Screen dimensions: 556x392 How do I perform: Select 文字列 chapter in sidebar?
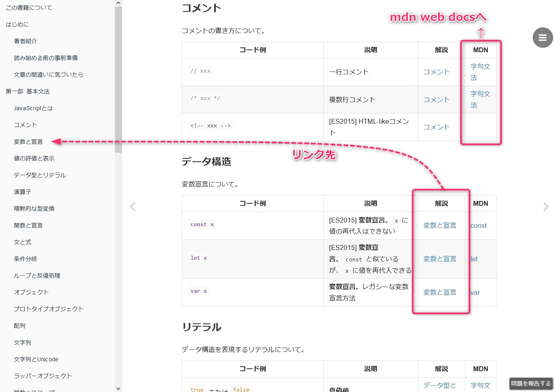[22, 343]
